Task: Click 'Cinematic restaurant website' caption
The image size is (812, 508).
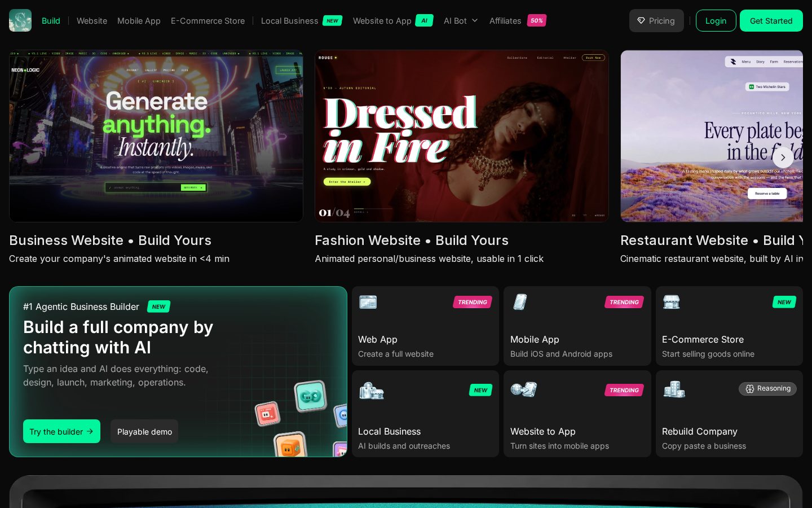Action: 712,259
